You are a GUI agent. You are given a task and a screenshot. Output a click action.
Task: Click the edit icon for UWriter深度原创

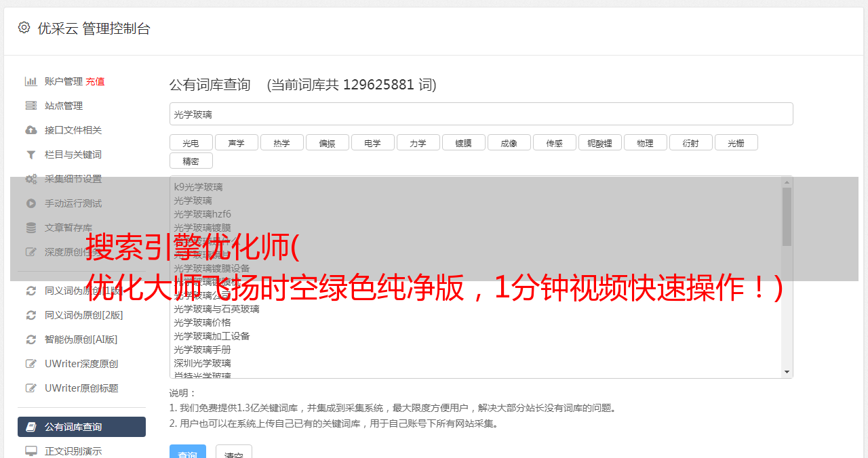tap(31, 364)
